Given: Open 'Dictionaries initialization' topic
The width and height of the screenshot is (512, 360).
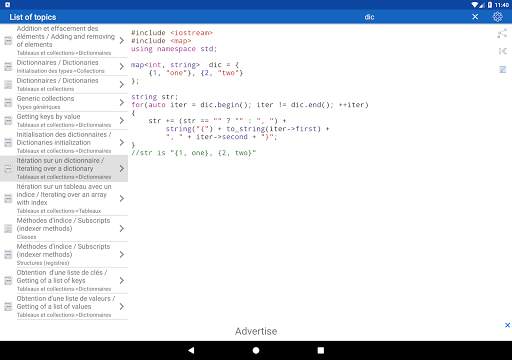Looking at the screenshot, I should pyautogui.click(x=64, y=142).
